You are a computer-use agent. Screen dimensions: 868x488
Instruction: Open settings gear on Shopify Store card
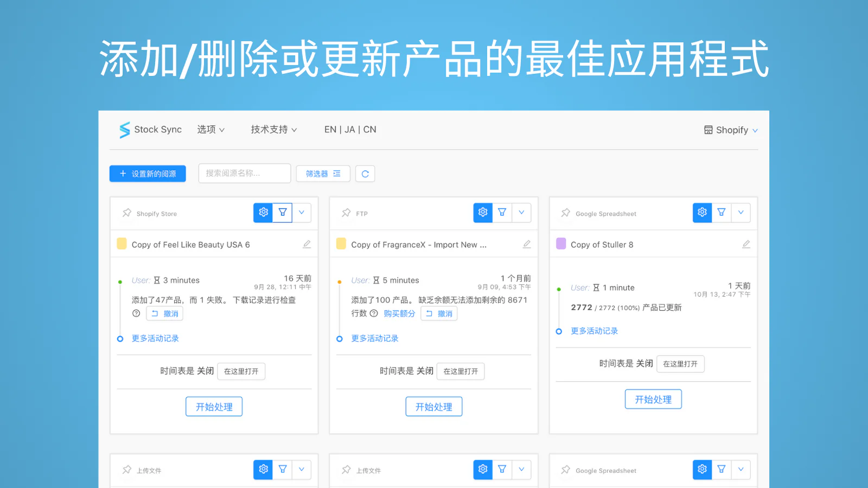[x=263, y=213]
